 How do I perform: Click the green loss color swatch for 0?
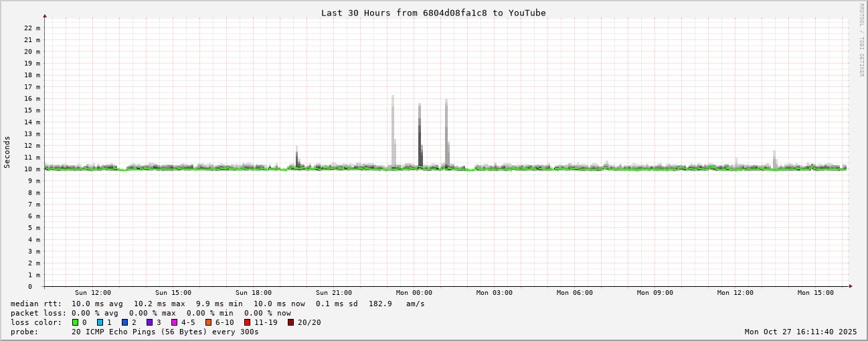(75, 322)
